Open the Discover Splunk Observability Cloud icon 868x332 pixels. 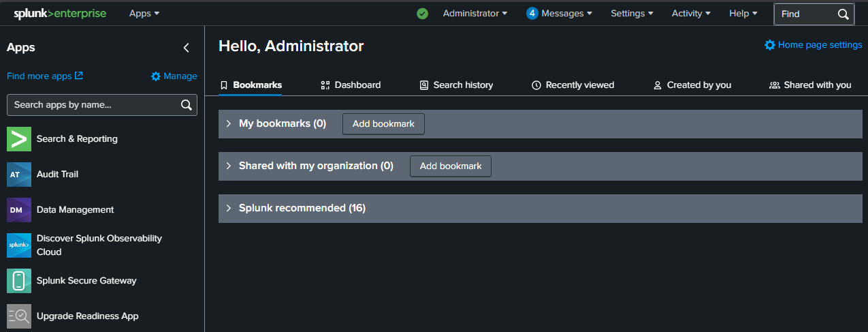19,245
